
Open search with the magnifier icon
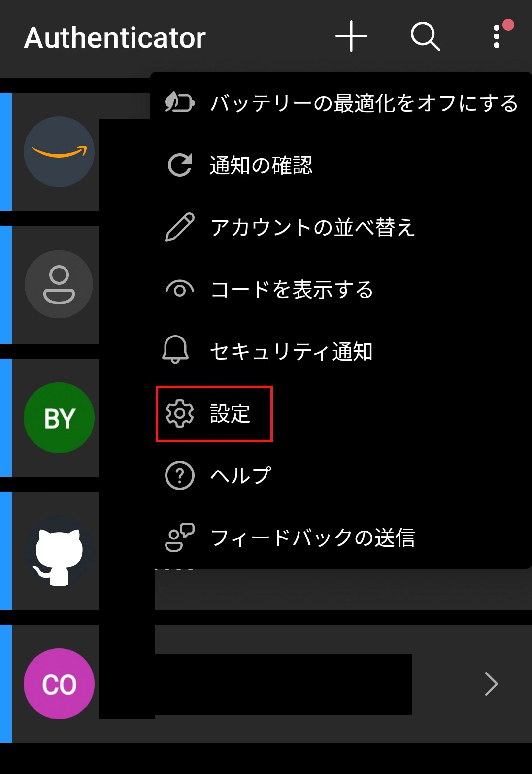coord(425,36)
